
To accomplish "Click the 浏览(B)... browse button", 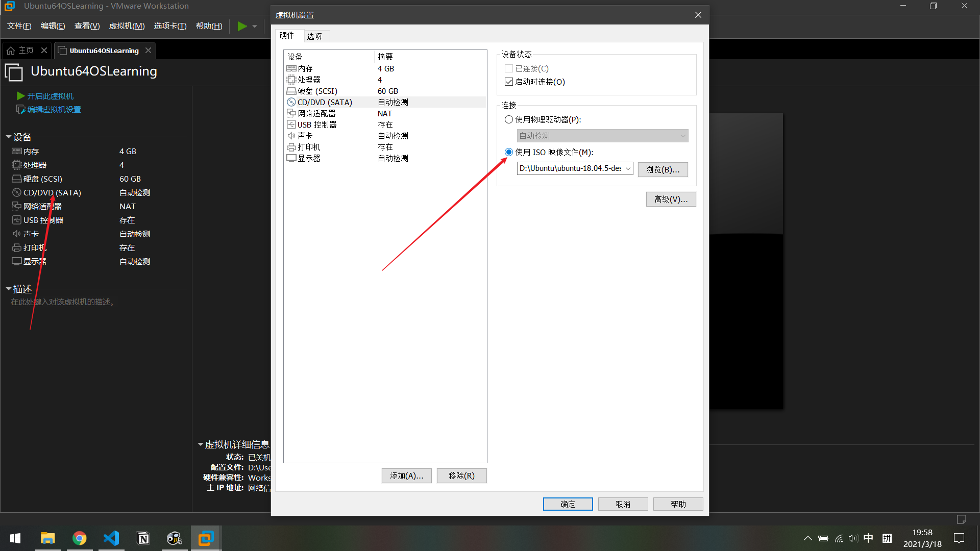I will coord(663,169).
